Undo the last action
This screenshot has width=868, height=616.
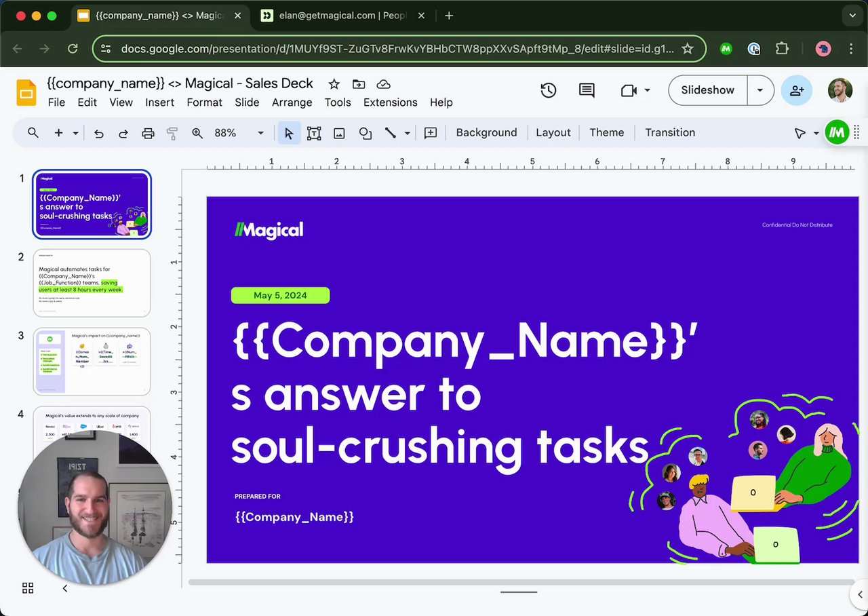coord(99,133)
